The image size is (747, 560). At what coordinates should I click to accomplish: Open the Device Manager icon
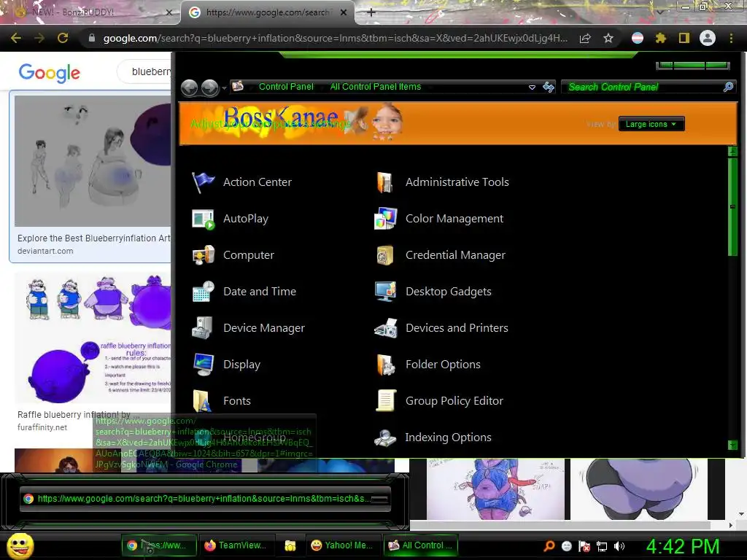coord(203,328)
